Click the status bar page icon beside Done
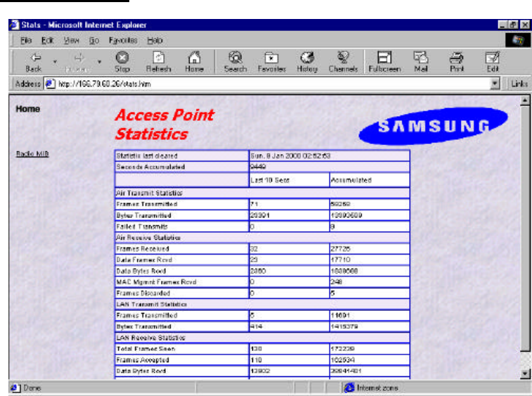 tap(14, 388)
